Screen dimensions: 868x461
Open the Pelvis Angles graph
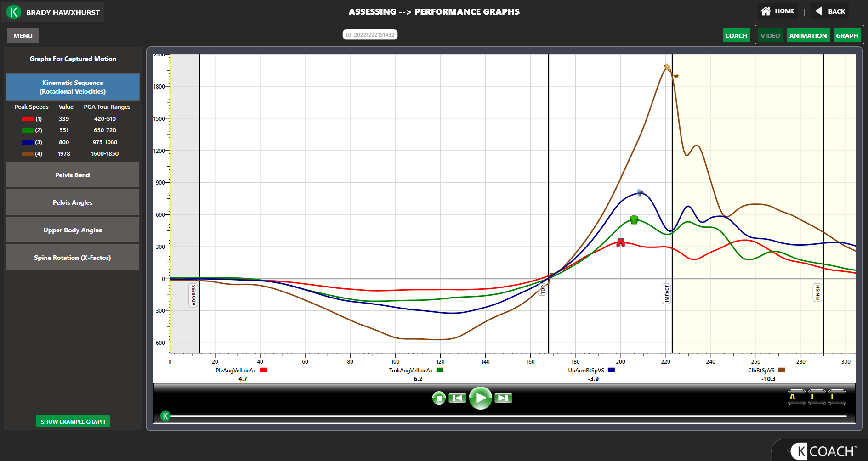pyautogui.click(x=73, y=202)
